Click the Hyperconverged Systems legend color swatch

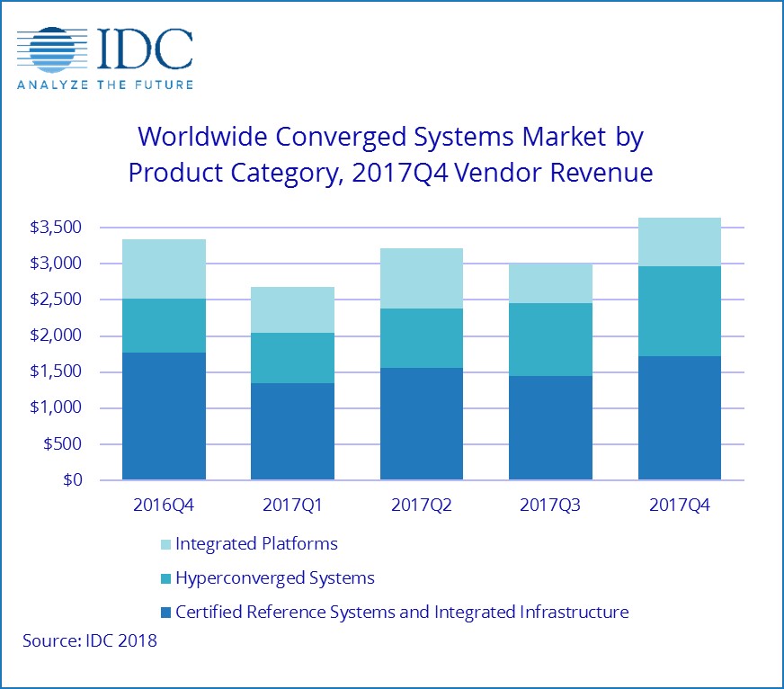click(166, 578)
